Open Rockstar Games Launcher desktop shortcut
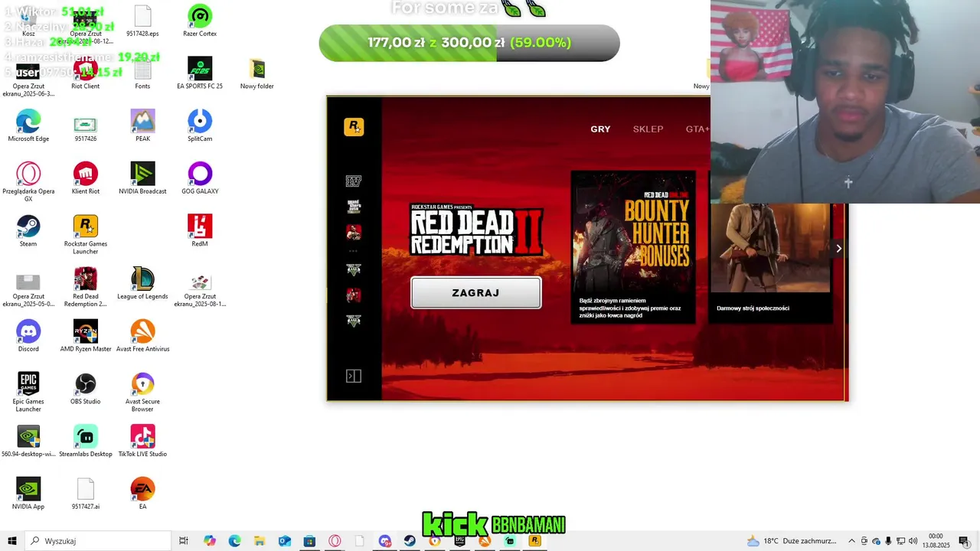The image size is (980, 551). point(86,234)
